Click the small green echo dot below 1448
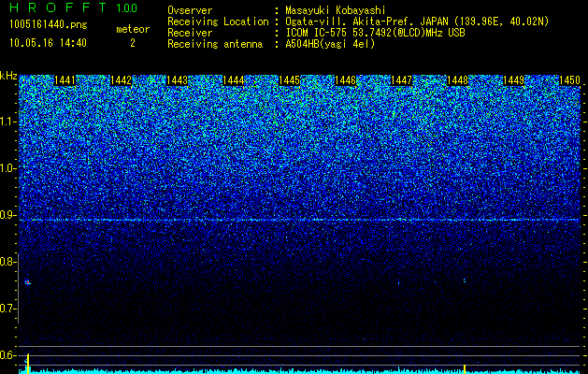Screen dimensions: 588x374 465,280
